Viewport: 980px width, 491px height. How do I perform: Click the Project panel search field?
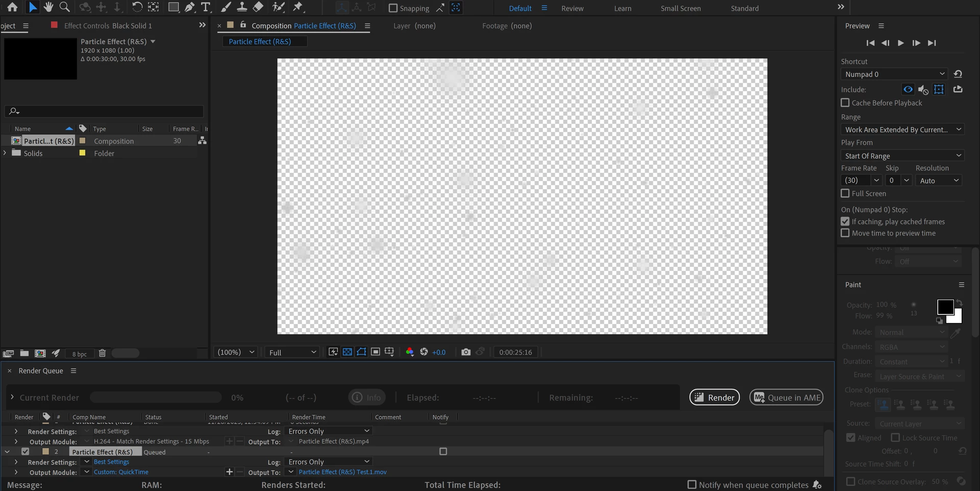pyautogui.click(x=104, y=111)
